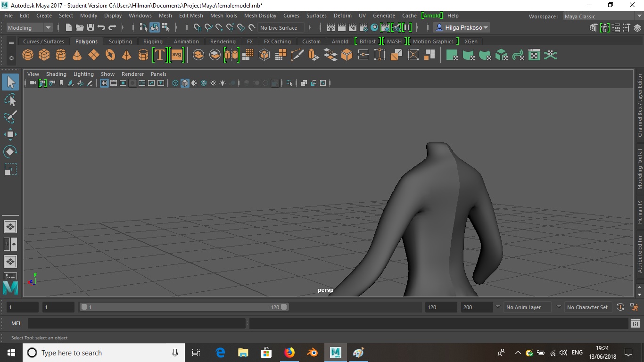Image resolution: width=644 pixels, height=362 pixels.
Task: Open the Deform menu
Action: 343,16
